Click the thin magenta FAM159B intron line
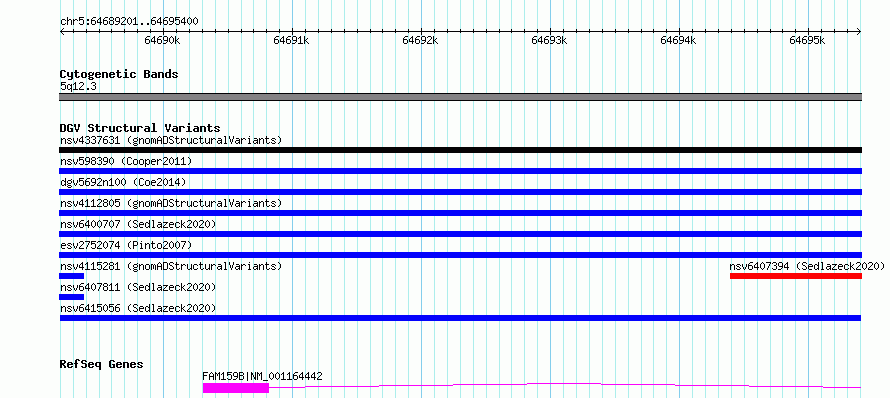The height and width of the screenshot is (398, 890). (565, 386)
